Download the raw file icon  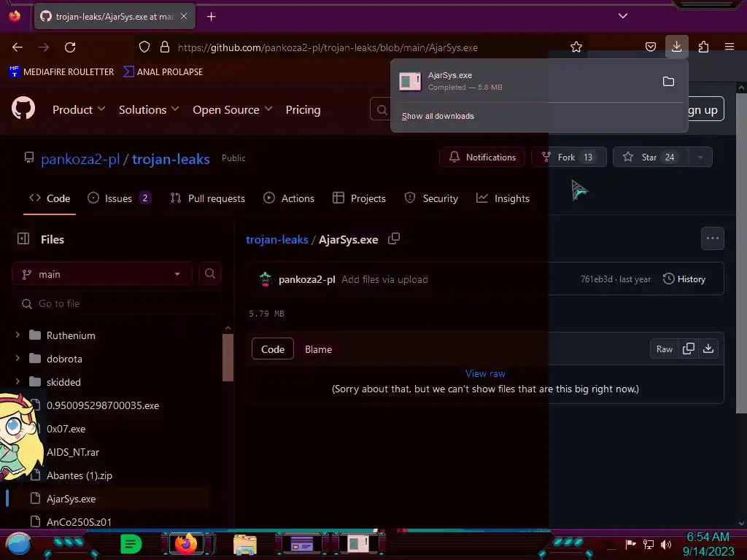(x=708, y=349)
